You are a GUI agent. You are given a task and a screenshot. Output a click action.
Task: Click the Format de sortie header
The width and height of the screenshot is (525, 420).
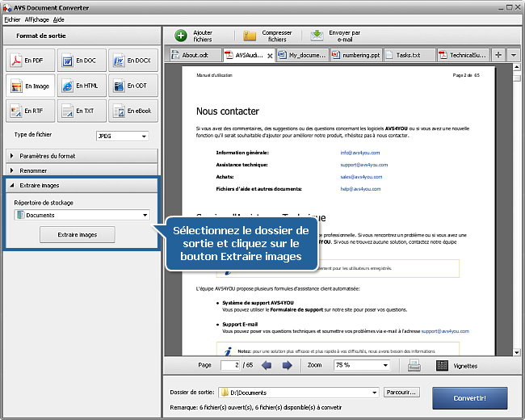(x=41, y=36)
